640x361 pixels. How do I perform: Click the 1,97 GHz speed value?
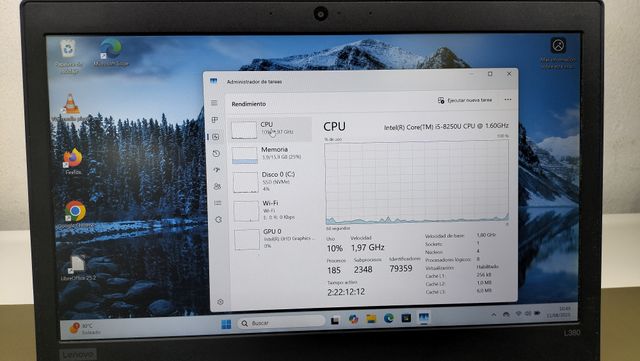pos(368,247)
